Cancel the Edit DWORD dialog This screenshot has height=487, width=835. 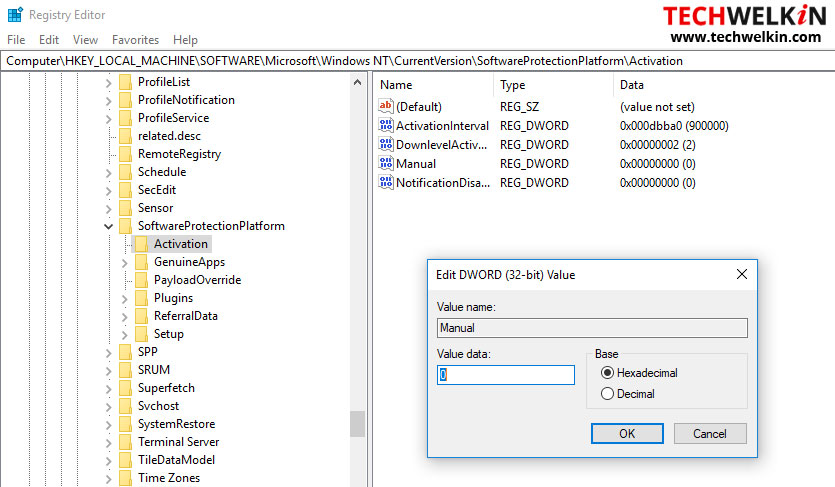click(710, 433)
